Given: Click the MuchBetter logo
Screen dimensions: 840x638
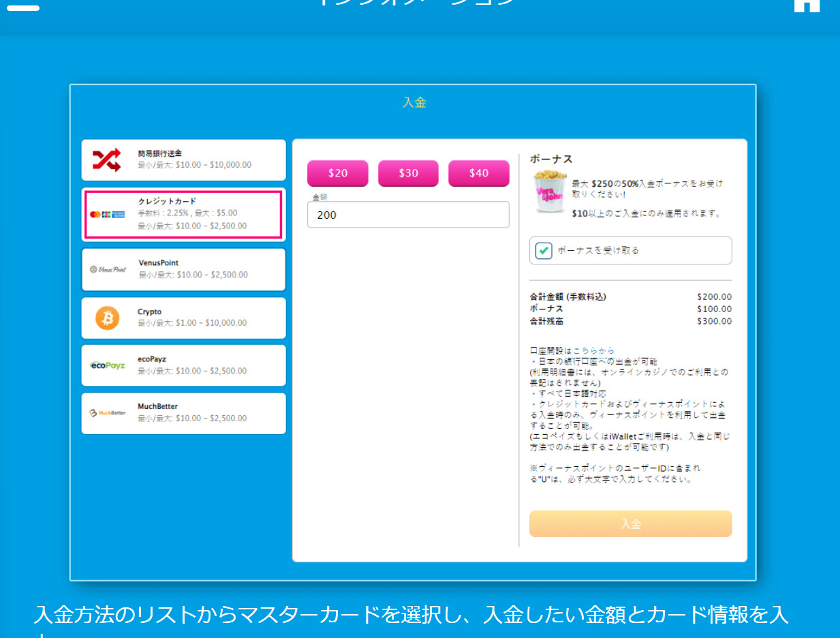Looking at the screenshot, I should 108,413.
